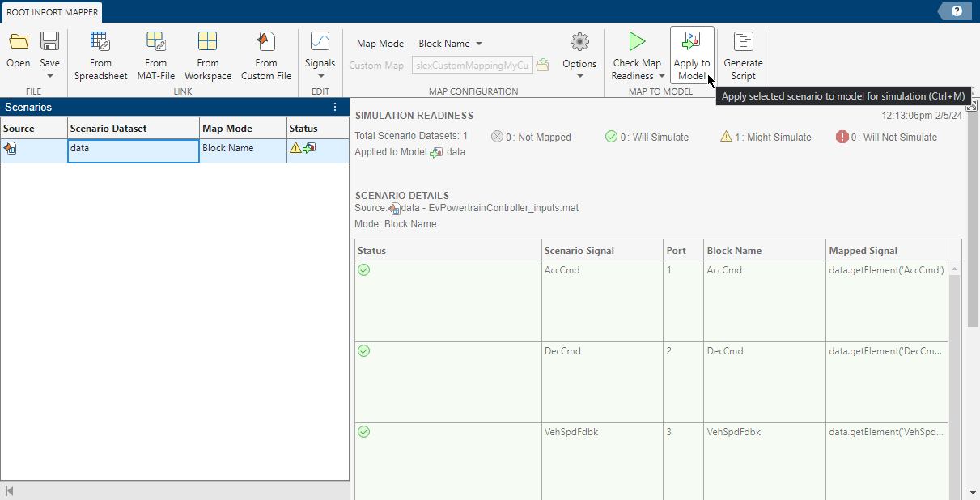This screenshot has width=980, height=500.
Task: Select the From Spreadsheet import tool
Action: (100, 54)
